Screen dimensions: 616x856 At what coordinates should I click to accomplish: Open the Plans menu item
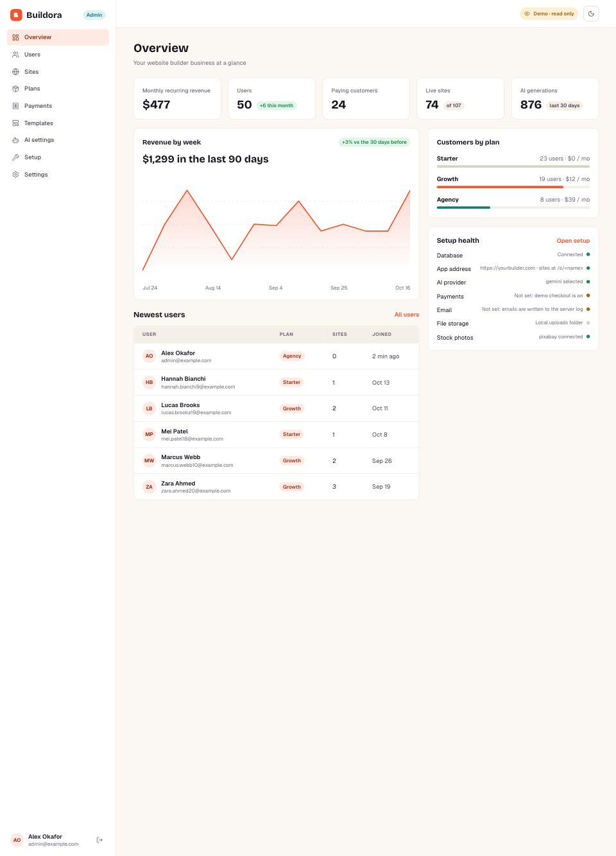[x=58, y=89]
